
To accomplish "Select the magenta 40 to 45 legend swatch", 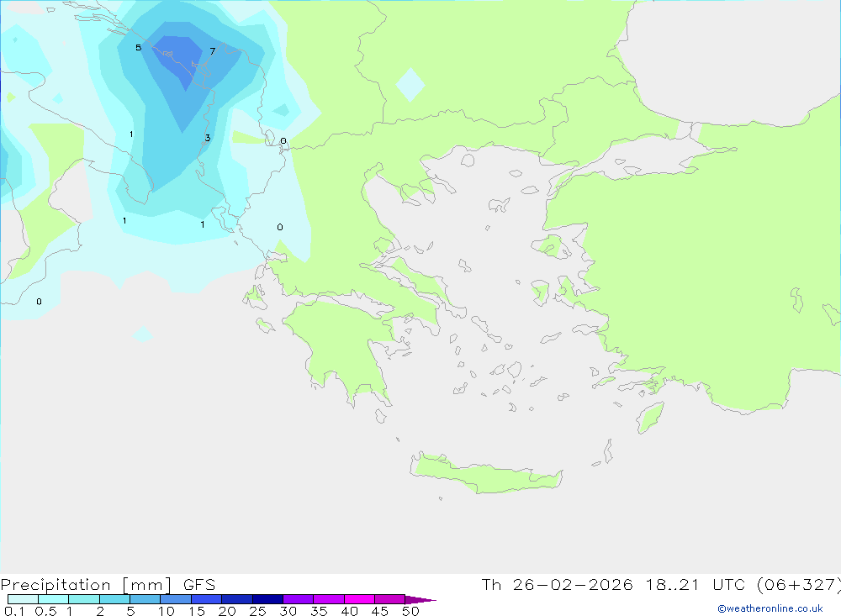I will point(359,599).
